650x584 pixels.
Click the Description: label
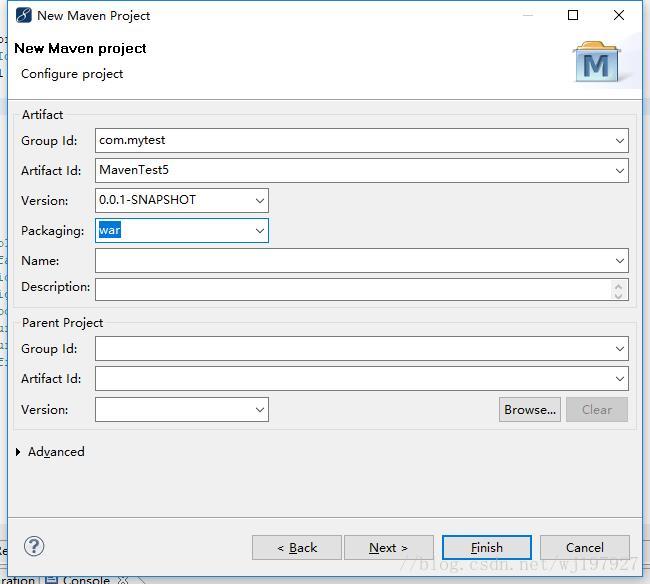(x=56, y=287)
